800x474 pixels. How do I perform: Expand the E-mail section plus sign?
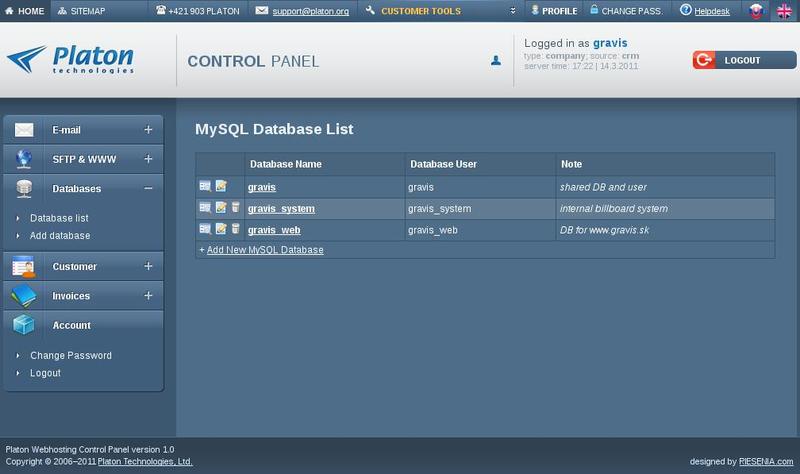pyautogui.click(x=148, y=130)
